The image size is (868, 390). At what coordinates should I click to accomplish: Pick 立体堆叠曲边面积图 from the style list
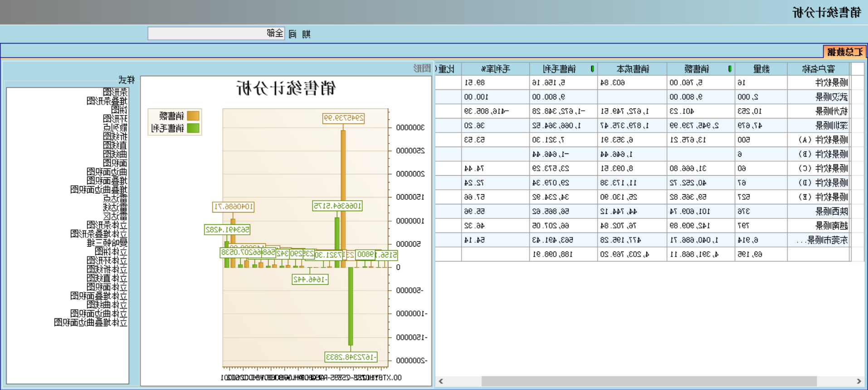pos(91,323)
